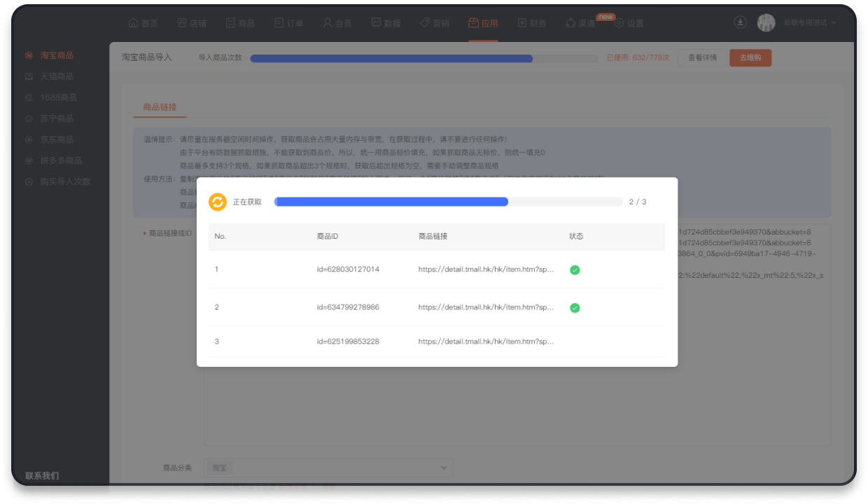Open 购买导入次数 in the sidebar
Image resolution: width=868 pixels, height=504 pixels.
(x=64, y=181)
